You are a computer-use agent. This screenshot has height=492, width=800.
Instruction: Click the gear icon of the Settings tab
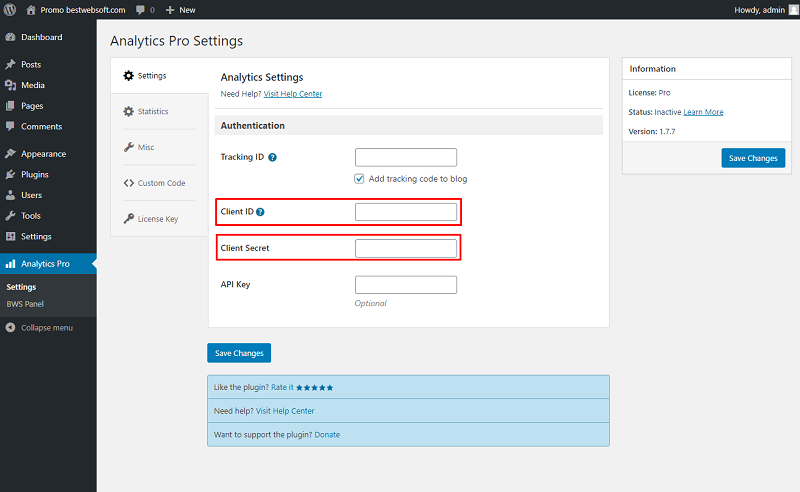129,76
